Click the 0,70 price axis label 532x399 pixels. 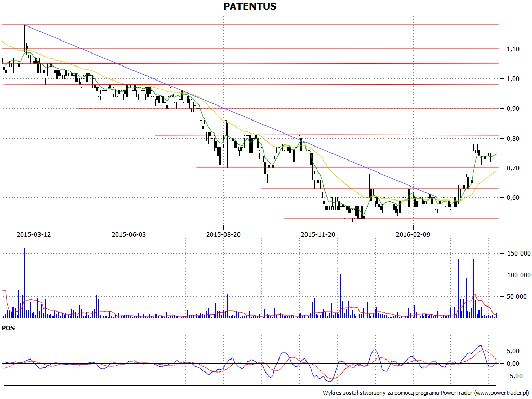513,168
